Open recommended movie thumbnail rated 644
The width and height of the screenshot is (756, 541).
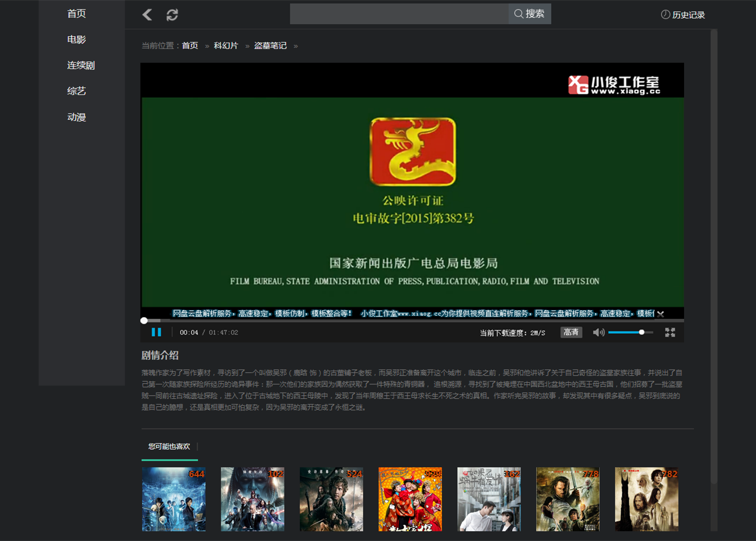point(174,499)
